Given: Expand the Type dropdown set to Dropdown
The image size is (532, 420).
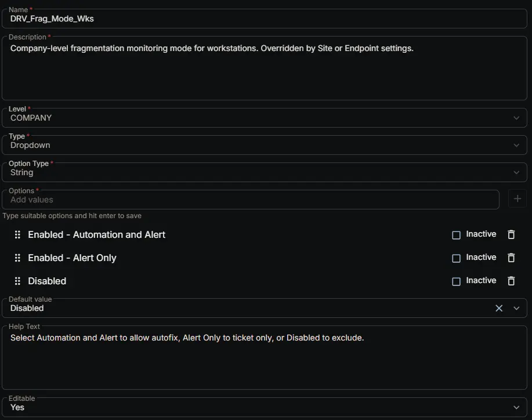Looking at the screenshot, I should coord(265,145).
